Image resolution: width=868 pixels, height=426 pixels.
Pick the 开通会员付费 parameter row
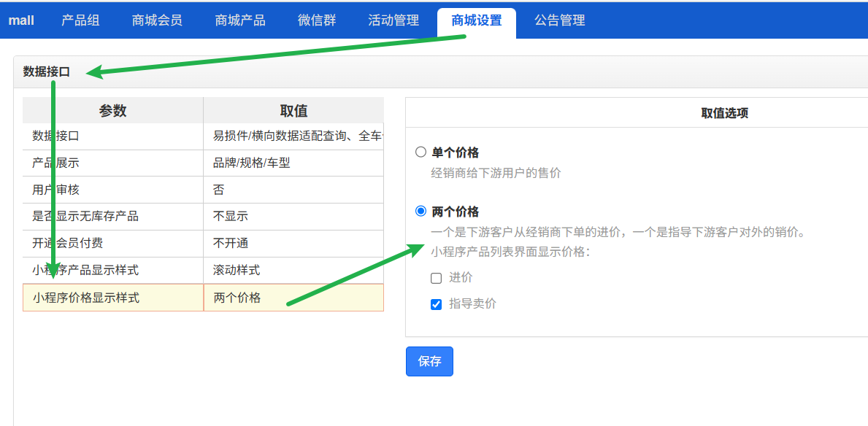point(113,243)
